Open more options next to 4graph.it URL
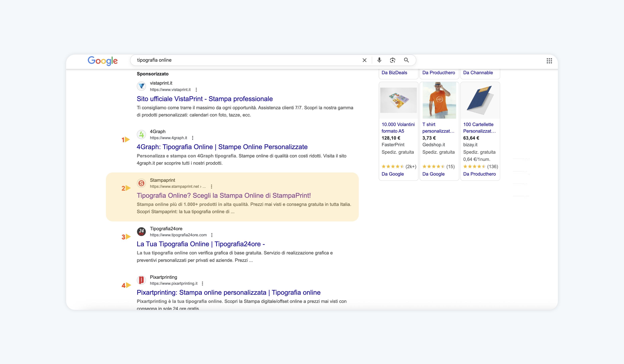The height and width of the screenshot is (364, 624). click(x=193, y=138)
